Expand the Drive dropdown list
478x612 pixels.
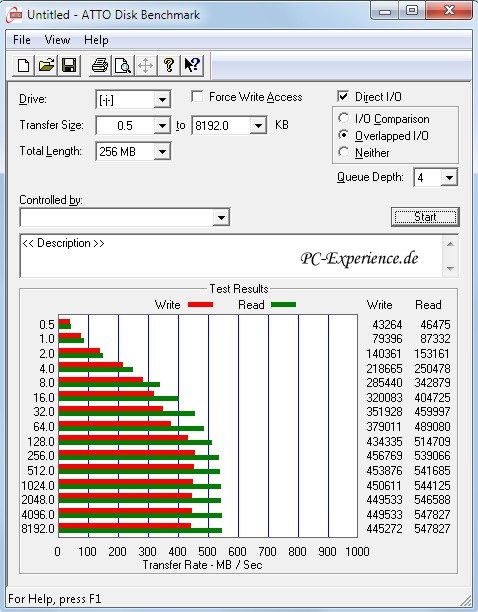pyautogui.click(x=162, y=100)
